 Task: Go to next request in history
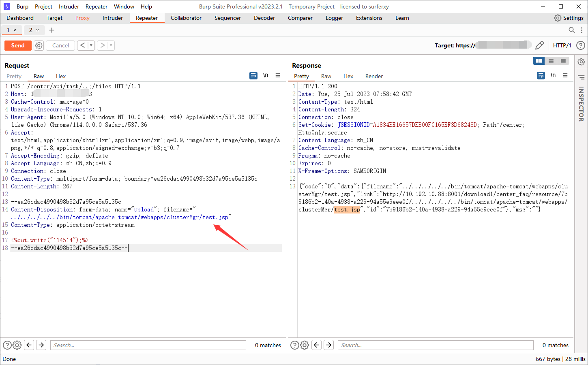[x=102, y=45]
